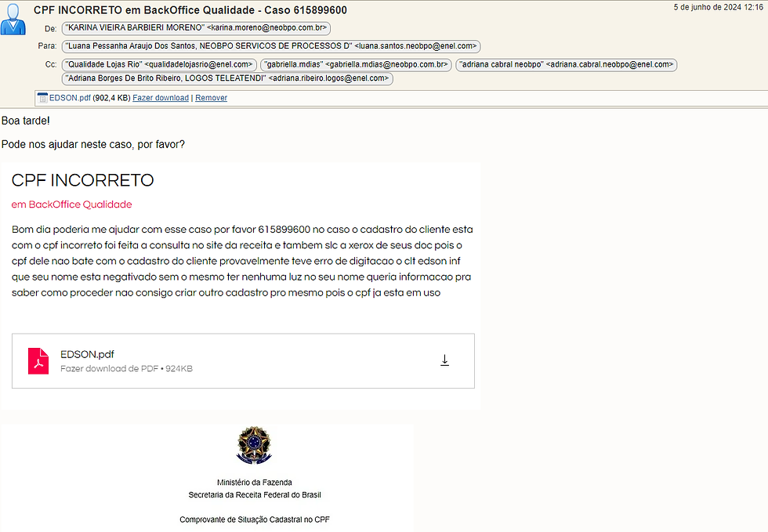This screenshot has width=768, height=532.
Task: Click the sender avatar icon
Action: pyautogui.click(x=13, y=19)
